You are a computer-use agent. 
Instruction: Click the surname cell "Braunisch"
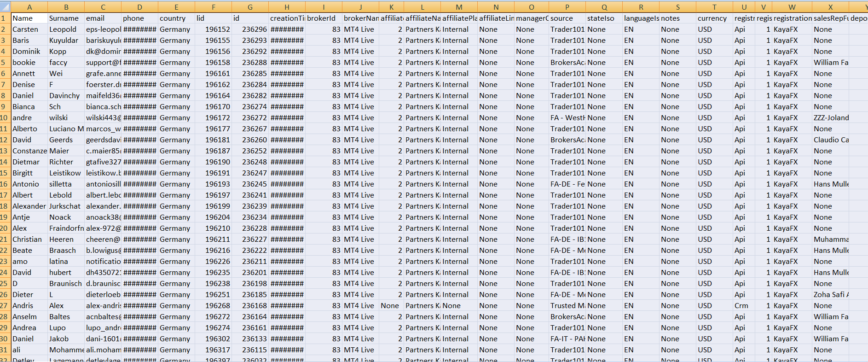66,284
